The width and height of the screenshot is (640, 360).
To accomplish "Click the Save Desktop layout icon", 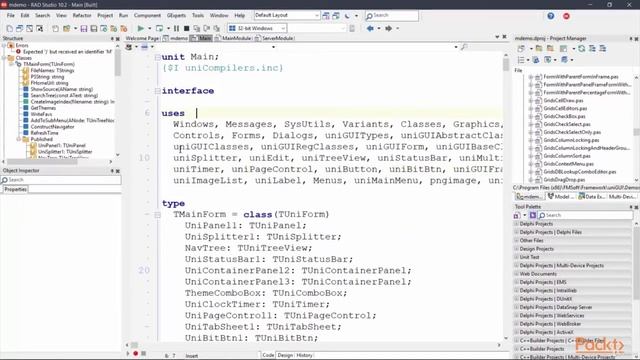I will (326, 16).
